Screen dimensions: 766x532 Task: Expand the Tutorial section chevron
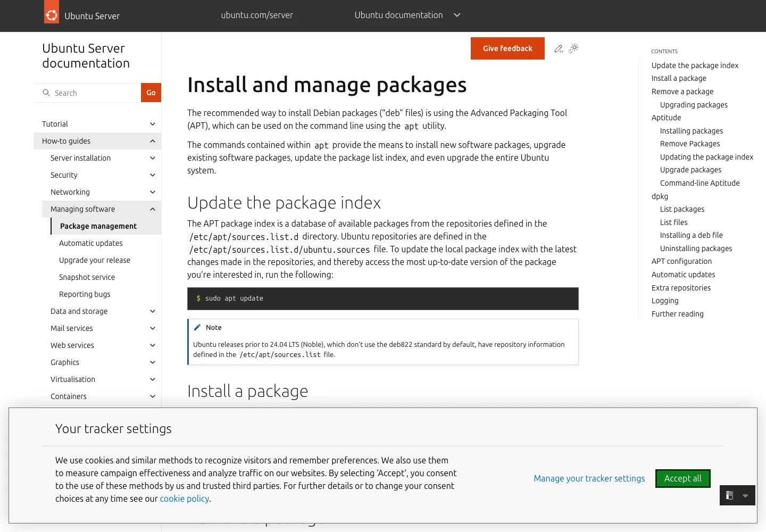[x=153, y=124]
